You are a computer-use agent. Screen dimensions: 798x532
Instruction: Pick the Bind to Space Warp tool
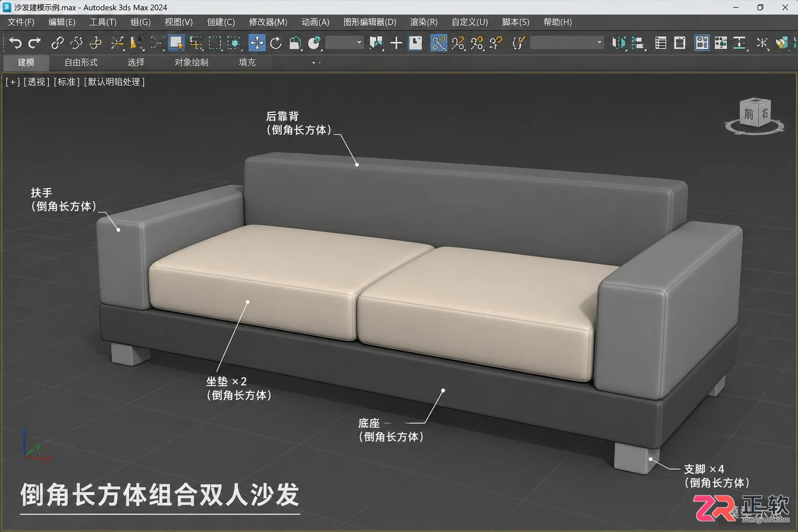click(x=96, y=43)
